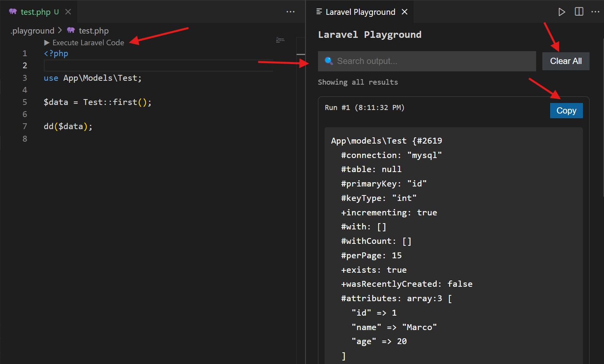The height and width of the screenshot is (364, 604).
Task: Click the elephant icon in the breadcrumb
Action: (x=71, y=30)
